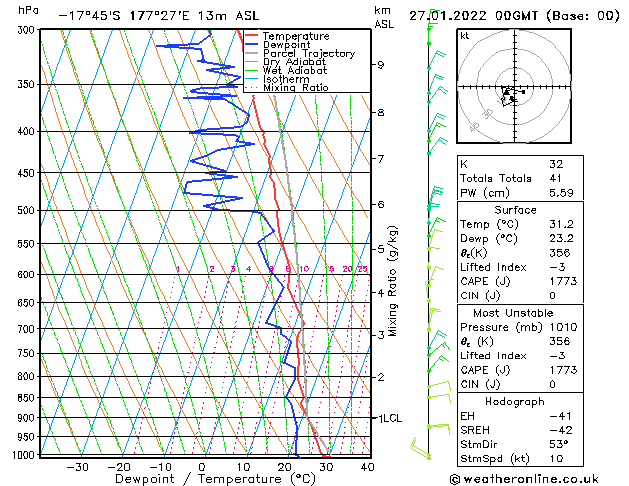Click the 9 km altitude label
Image resolution: width=629 pixels, height=486 pixels.
(x=381, y=65)
